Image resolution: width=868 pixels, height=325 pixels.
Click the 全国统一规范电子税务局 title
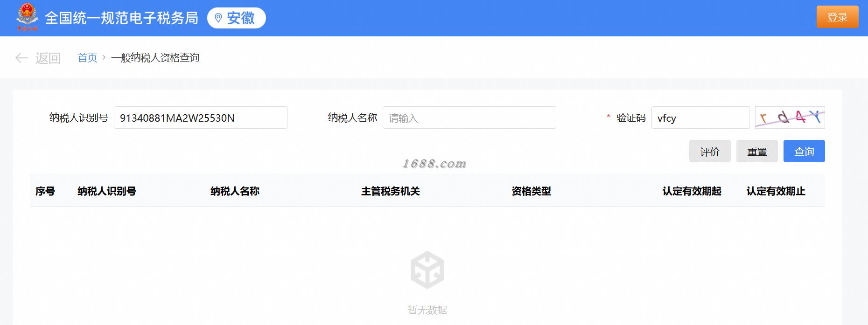121,18
